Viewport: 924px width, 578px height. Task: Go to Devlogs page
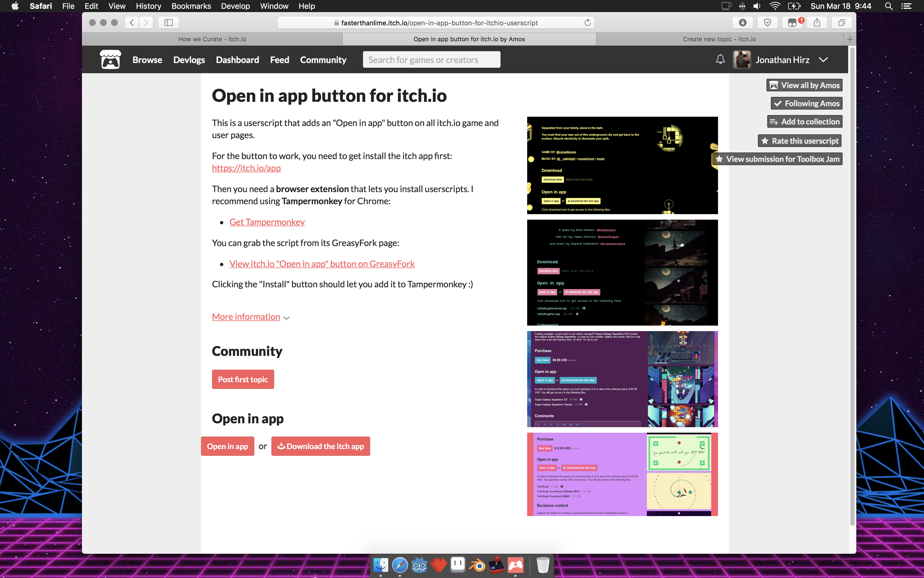click(x=189, y=60)
